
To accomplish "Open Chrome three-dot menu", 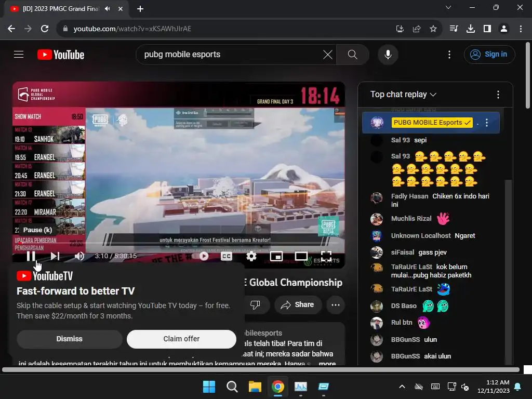I will (521, 29).
